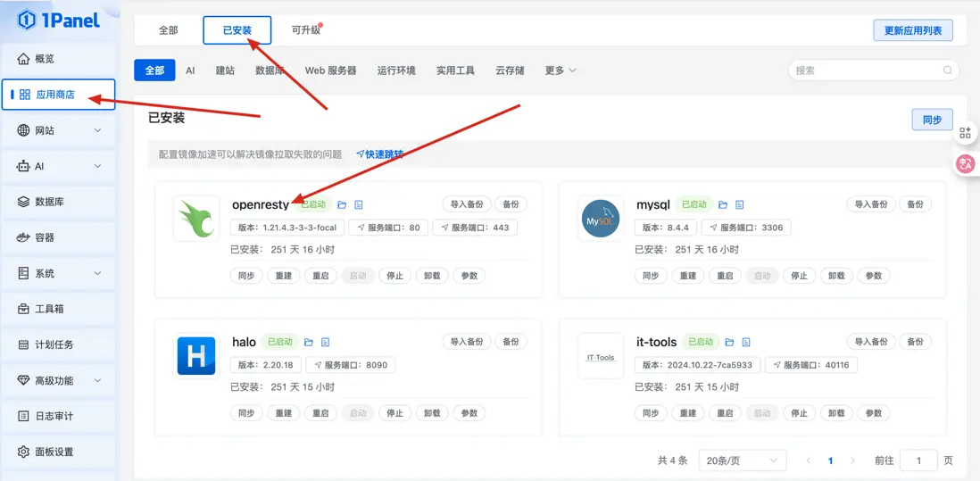Select 应用商店 in the sidebar
Image resolution: width=980 pixels, height=481 pixels.
pyautogui.click(x=58, y=95)
